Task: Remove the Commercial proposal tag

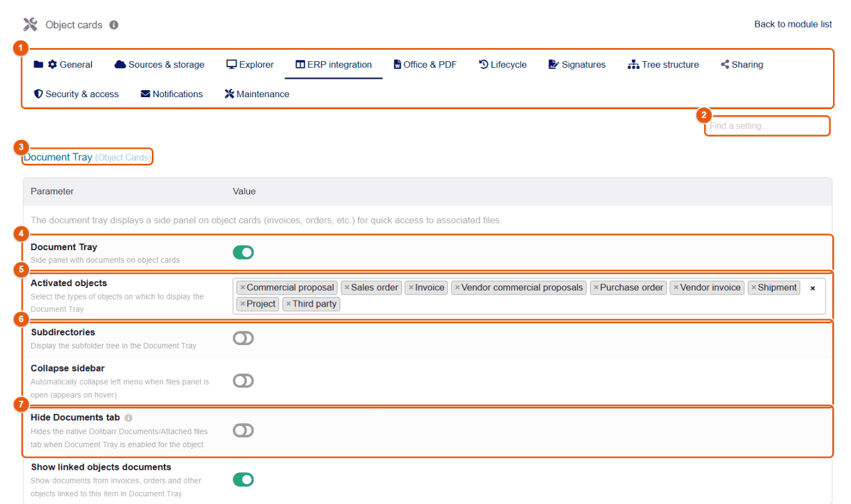Action: click(242, 288)
